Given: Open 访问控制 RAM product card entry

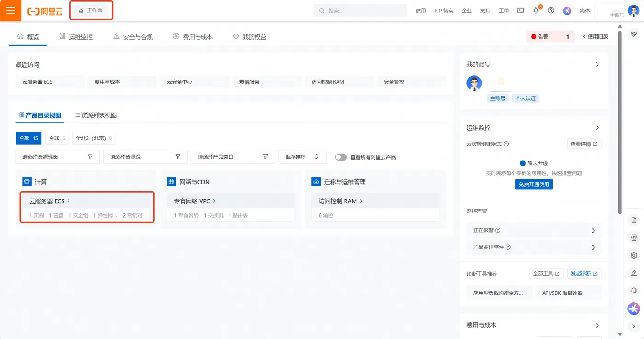Looking at the screenshot, I should point(341,201).
